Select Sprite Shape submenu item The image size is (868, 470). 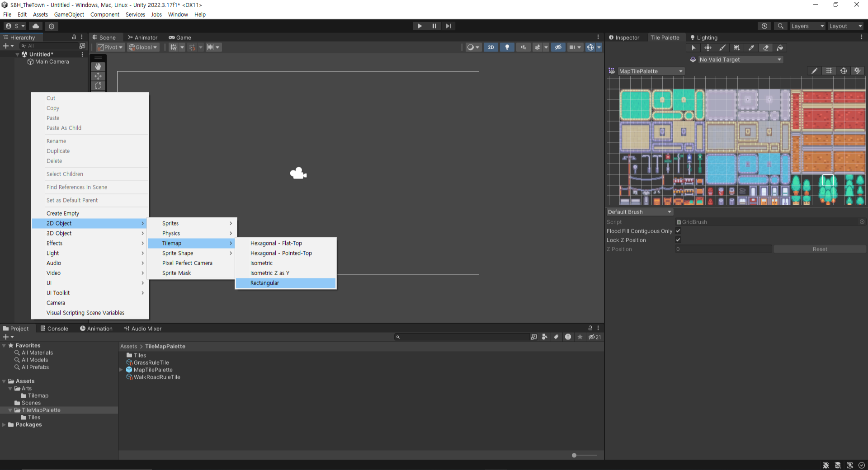coord(192,253)
